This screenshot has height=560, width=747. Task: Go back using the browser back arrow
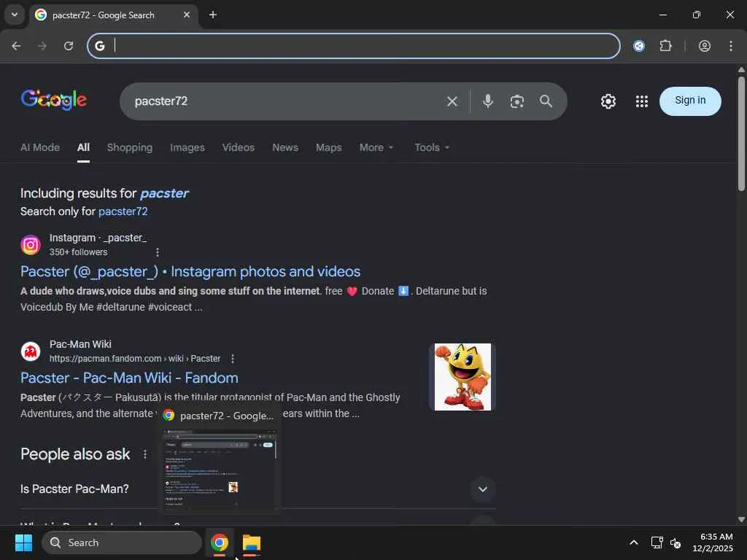16,46
